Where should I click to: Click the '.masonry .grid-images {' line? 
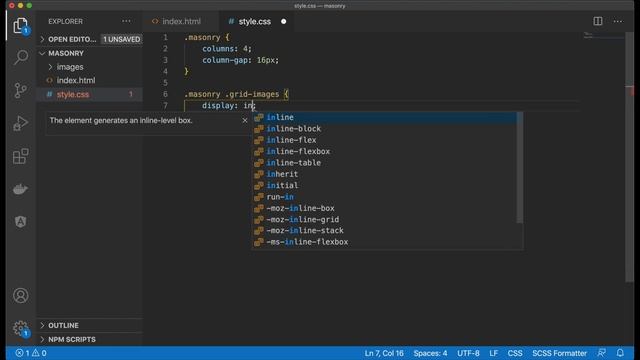(x=236, y=94)
